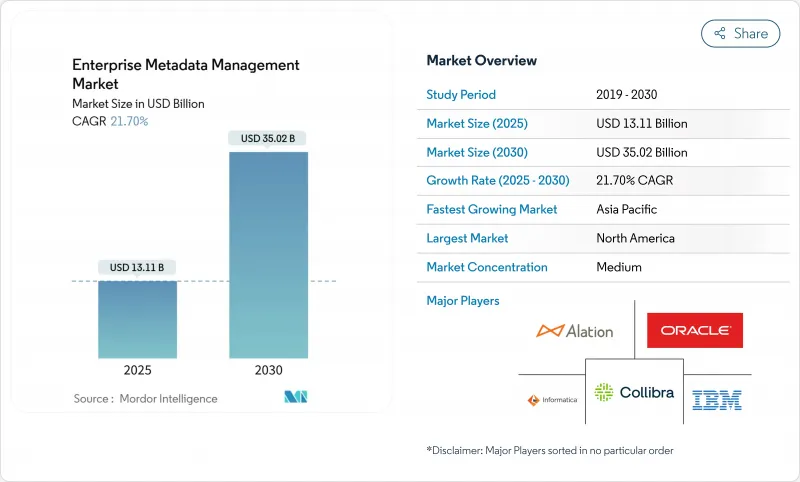Select the Informatica logo

tap(552, 400)
